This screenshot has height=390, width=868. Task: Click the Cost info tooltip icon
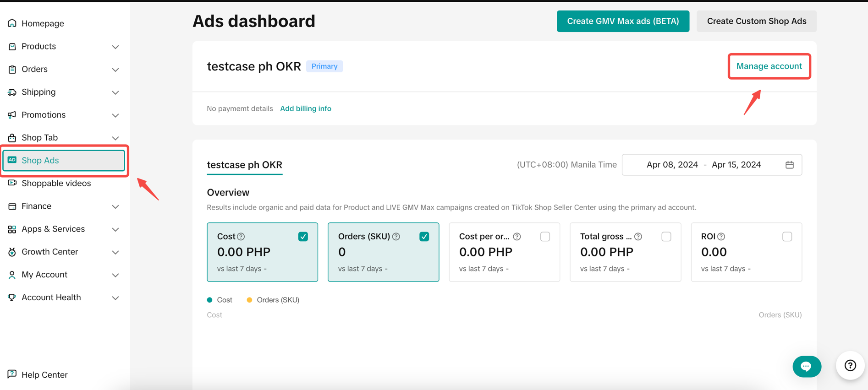tap(241, 237)
